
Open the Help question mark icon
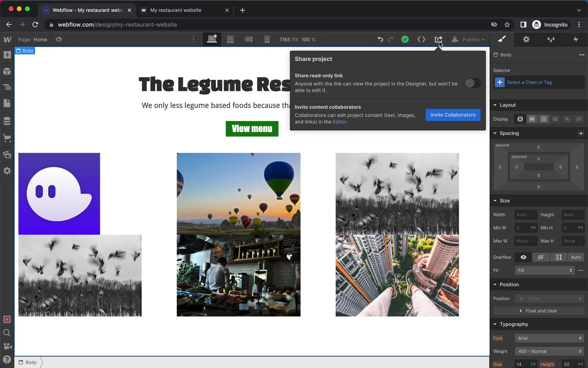point(7,359)
